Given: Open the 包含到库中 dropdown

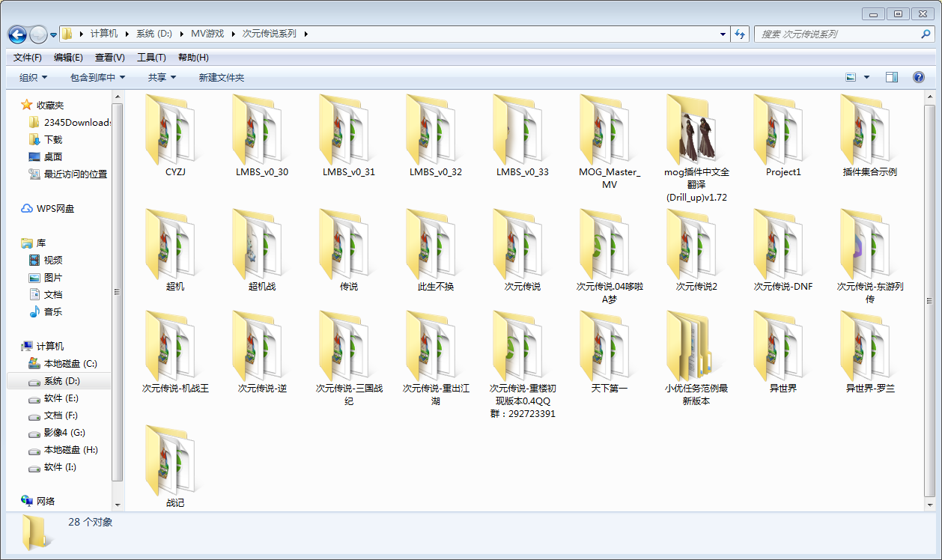Looking at the screenshot, I should tap(97, 77).
